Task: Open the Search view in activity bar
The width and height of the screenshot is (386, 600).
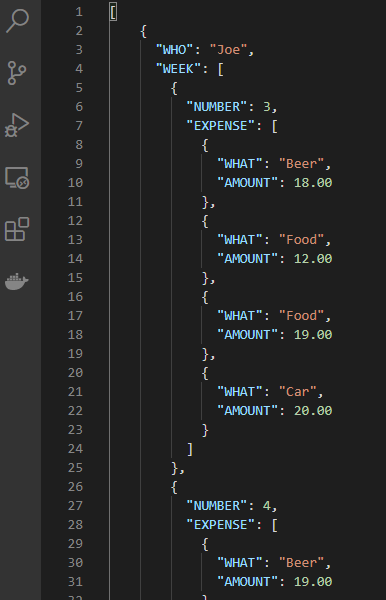Action: point(17,21)
